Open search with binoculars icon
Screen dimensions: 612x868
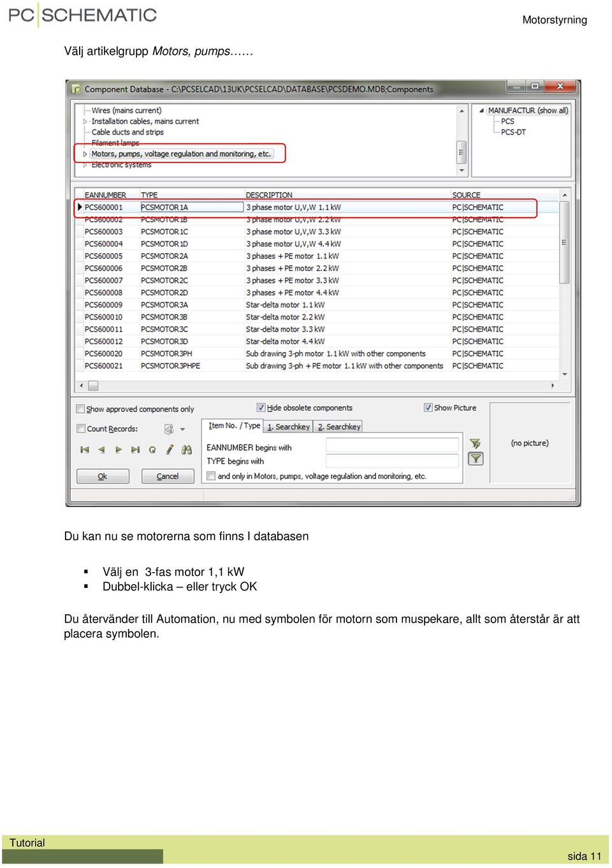[x=187, y=450]
